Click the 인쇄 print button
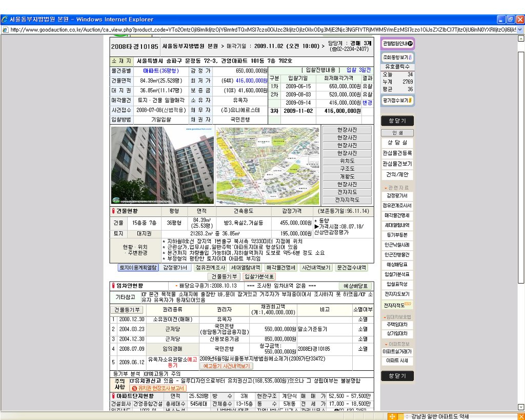525x420 pixels. [397, 133]
